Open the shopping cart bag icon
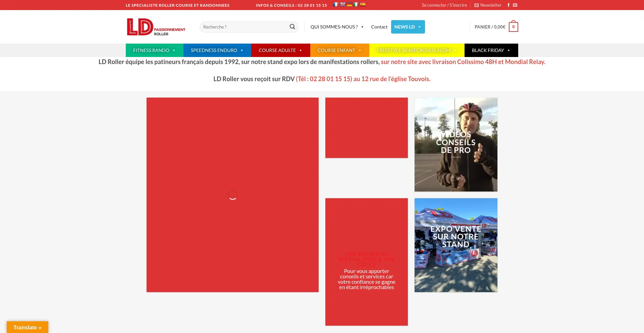This screenshot has width=644, height=333. (x=513, y=27)
